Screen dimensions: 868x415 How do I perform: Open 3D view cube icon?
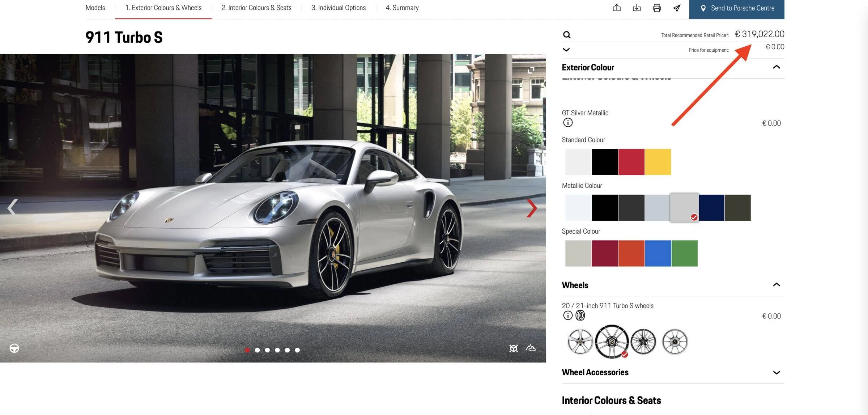coord(514,348)
